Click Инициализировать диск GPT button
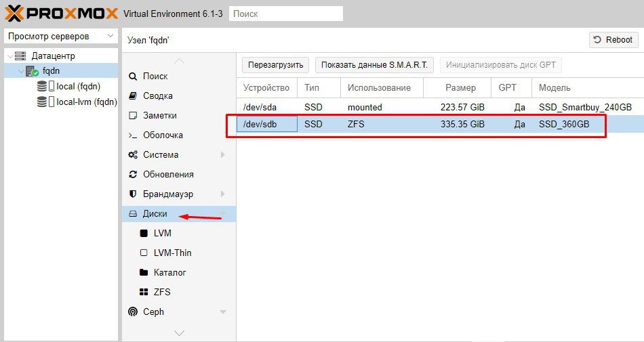The width and height of the screenshot is (644, 342). (501, 65)
